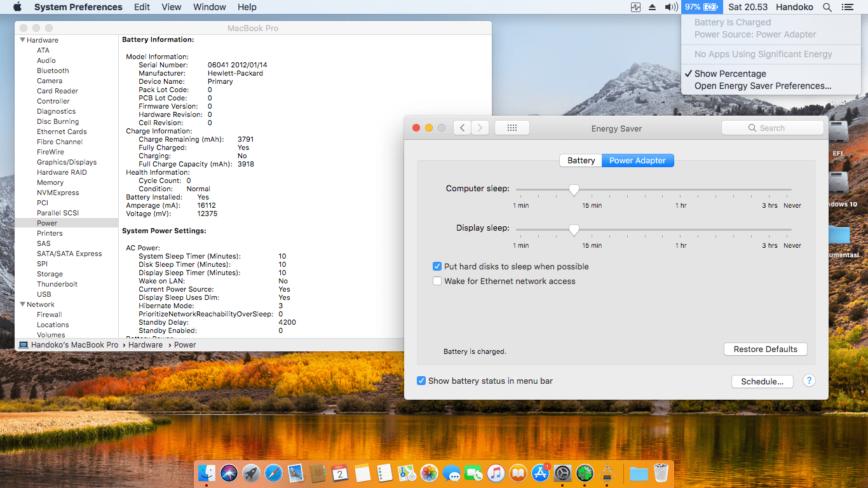Click the back arrow in Energy Saver
The width and height of the screenshot is (868, 488).
pyautogui.click(x=462, y=128)
